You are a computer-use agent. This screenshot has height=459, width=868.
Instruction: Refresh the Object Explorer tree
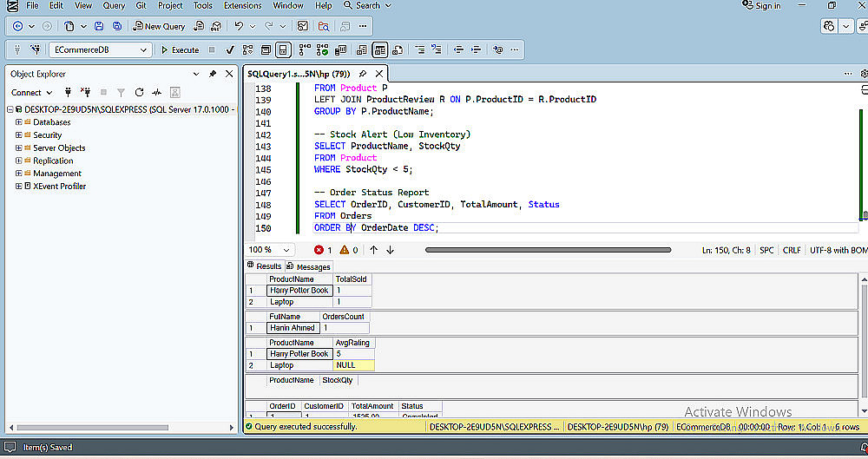point(139,93)
